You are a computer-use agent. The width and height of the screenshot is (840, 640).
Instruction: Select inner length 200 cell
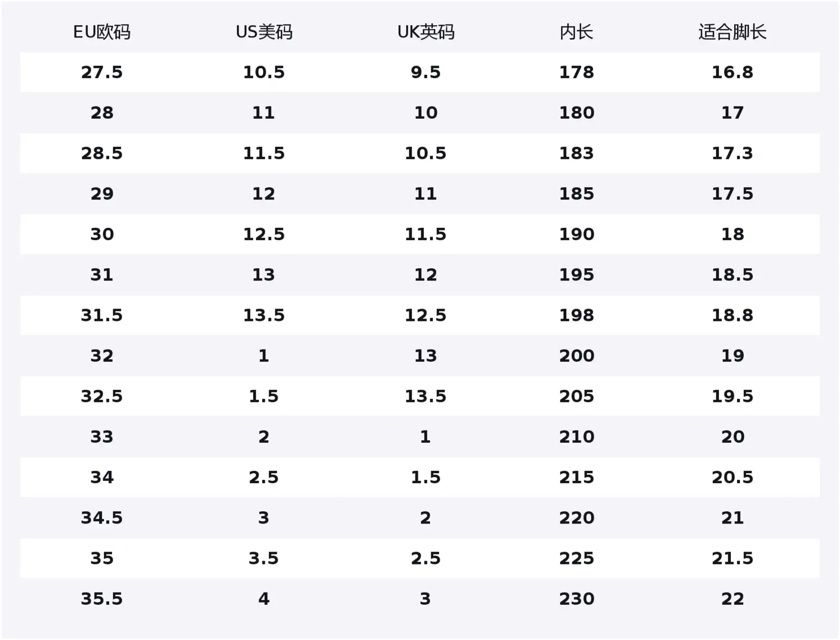576,356
